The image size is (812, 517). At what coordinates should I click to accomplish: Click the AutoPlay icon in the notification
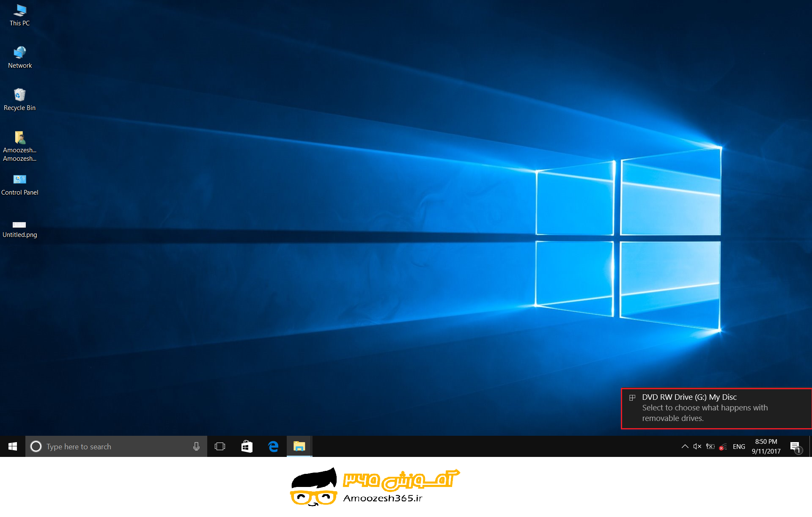coord(632,397)
